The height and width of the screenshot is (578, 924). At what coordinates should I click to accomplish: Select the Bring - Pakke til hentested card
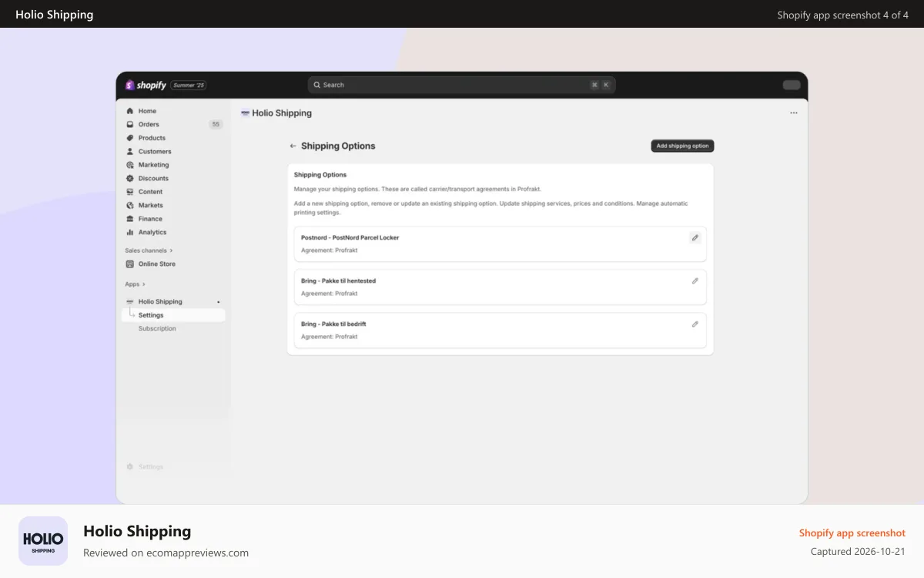[500, 287]
